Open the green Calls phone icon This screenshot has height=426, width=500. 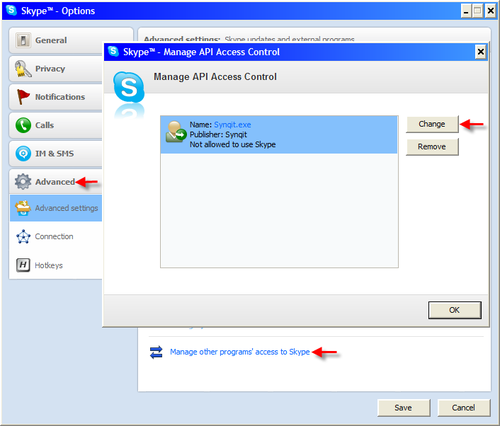click(x=23, y=125)
